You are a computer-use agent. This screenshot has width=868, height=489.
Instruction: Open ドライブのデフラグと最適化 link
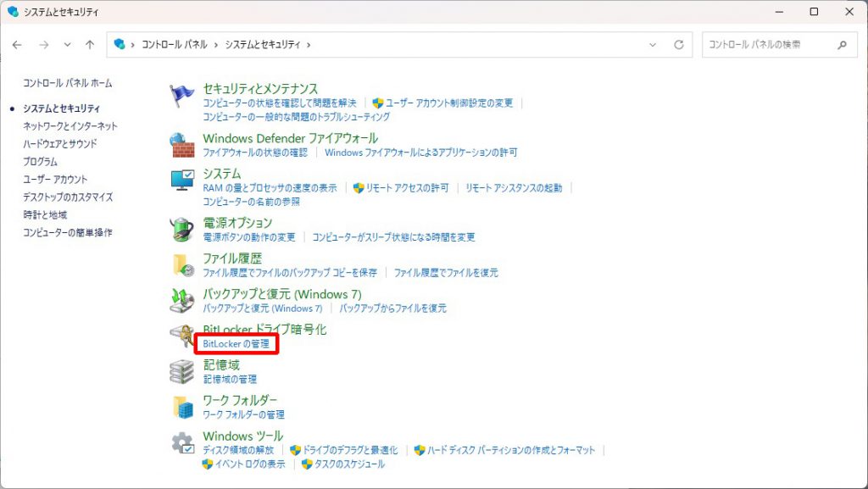click(x=350, y=450)
